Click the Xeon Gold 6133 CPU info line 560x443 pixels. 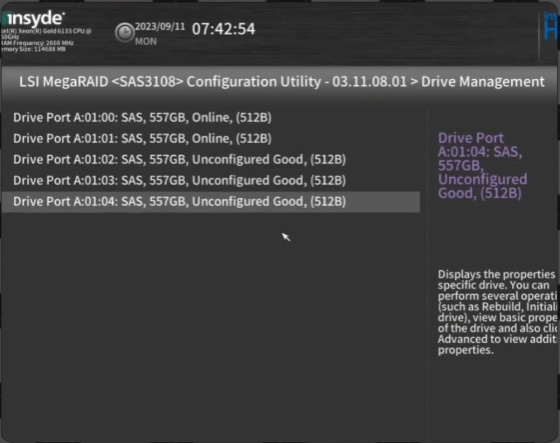[46, 31]
